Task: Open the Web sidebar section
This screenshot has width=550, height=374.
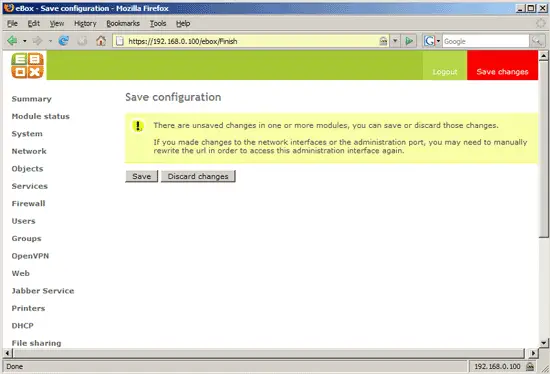Action: tap(21, 273)
